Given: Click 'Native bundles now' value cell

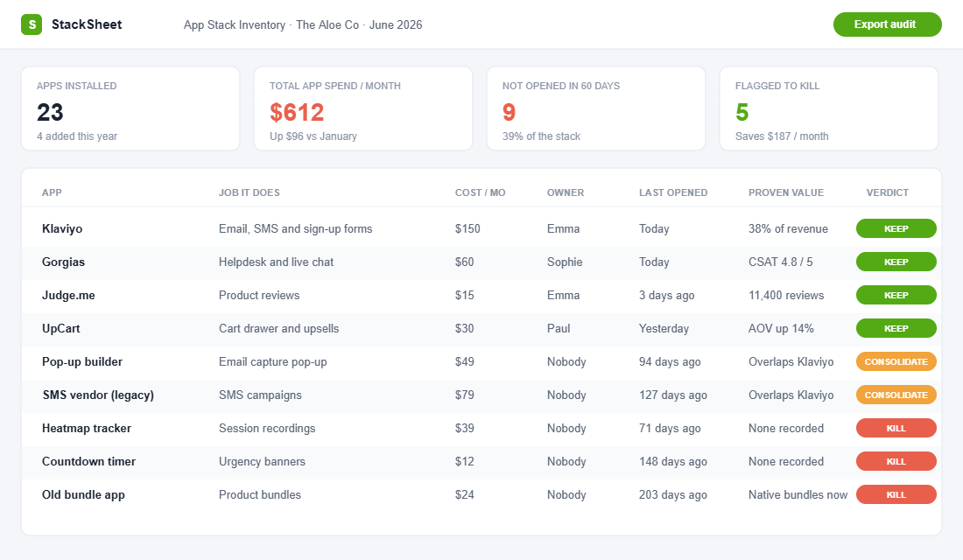Looking at the screenshot, I should pyautogui.click(x=798, y=495).
